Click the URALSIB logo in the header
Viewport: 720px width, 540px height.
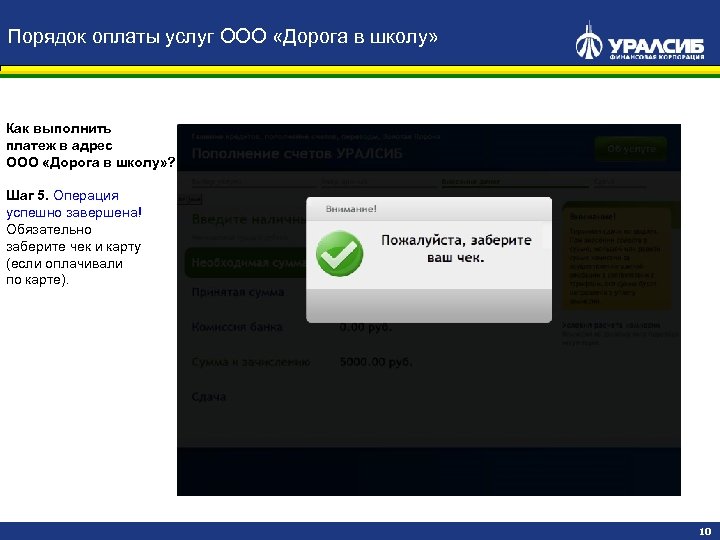pos(640,41)
